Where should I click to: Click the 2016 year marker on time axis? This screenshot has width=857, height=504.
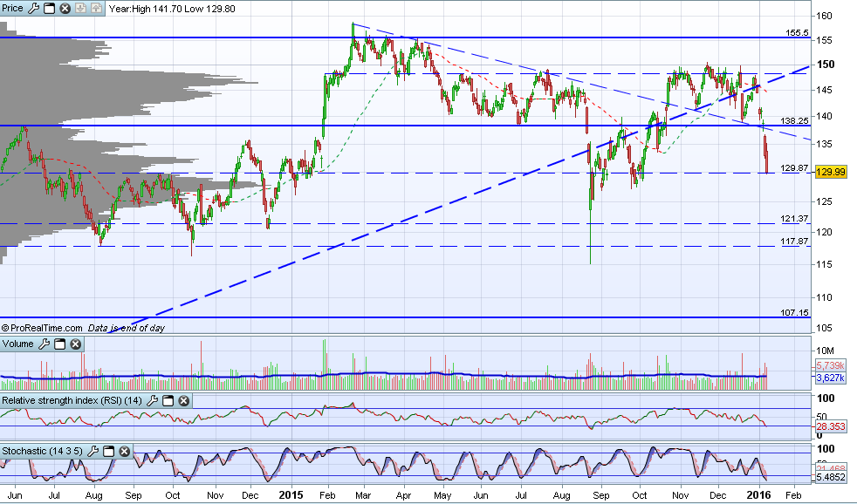click(758, 494)
